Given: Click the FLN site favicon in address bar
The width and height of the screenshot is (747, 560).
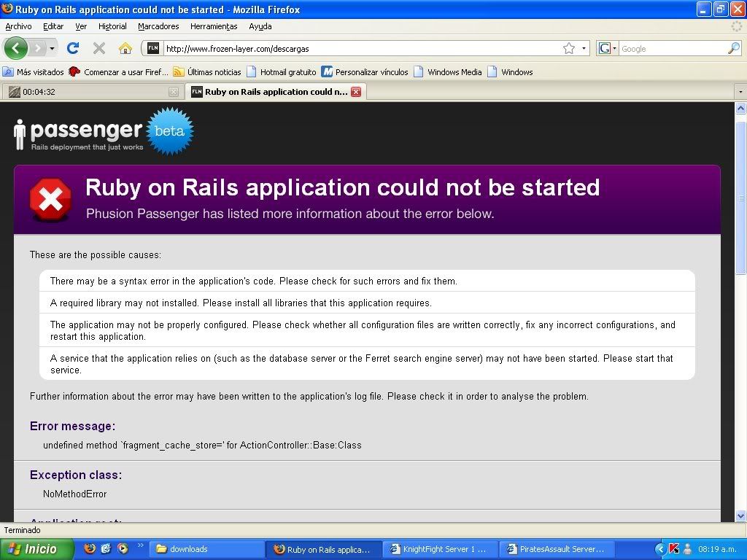Looking at the screenshot, I should click(153, 48).
